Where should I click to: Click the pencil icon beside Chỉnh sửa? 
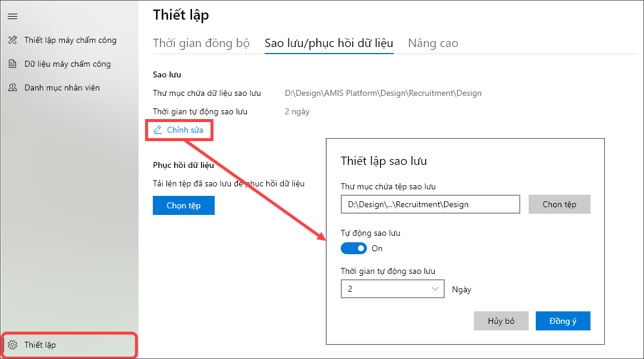(158, 130)
